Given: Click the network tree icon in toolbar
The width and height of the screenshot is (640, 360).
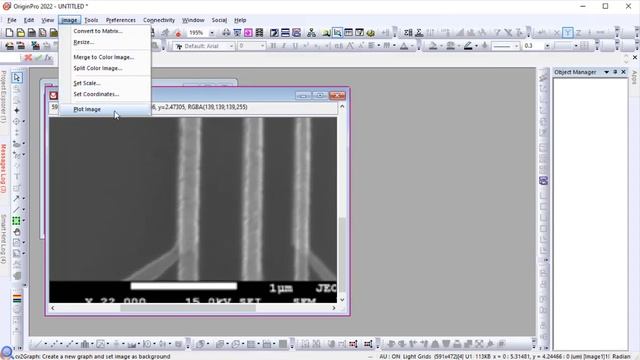Looking at the screenshot, I should [311, 33].
